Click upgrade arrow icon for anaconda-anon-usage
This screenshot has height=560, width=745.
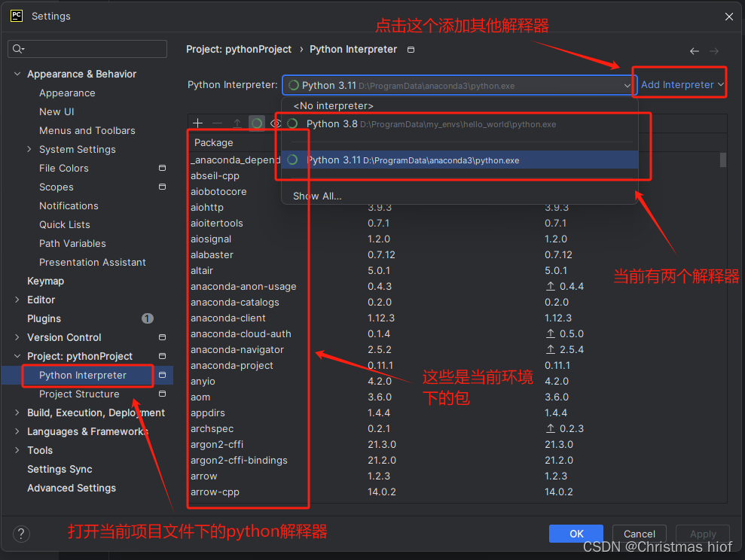(x=550, y=286)
